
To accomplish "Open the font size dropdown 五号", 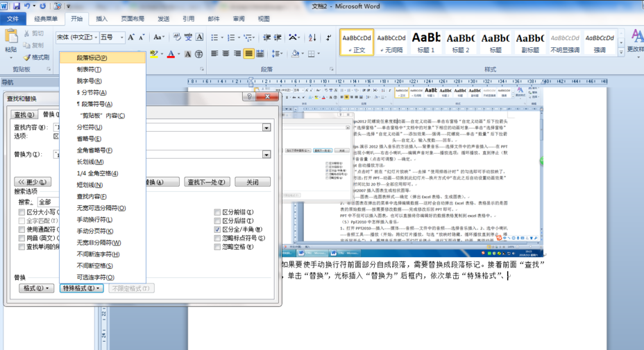I will (121, 37).
